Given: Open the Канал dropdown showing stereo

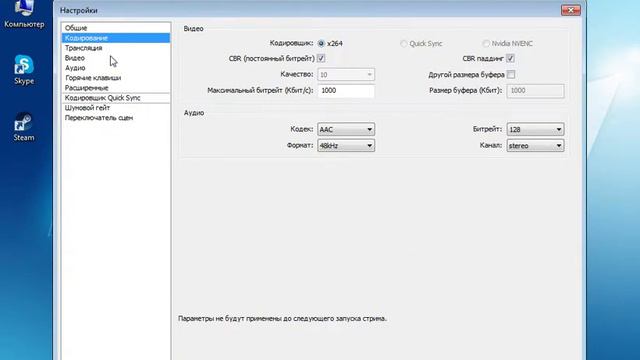Looking at the screenshot, I should [x=535, y=146].
